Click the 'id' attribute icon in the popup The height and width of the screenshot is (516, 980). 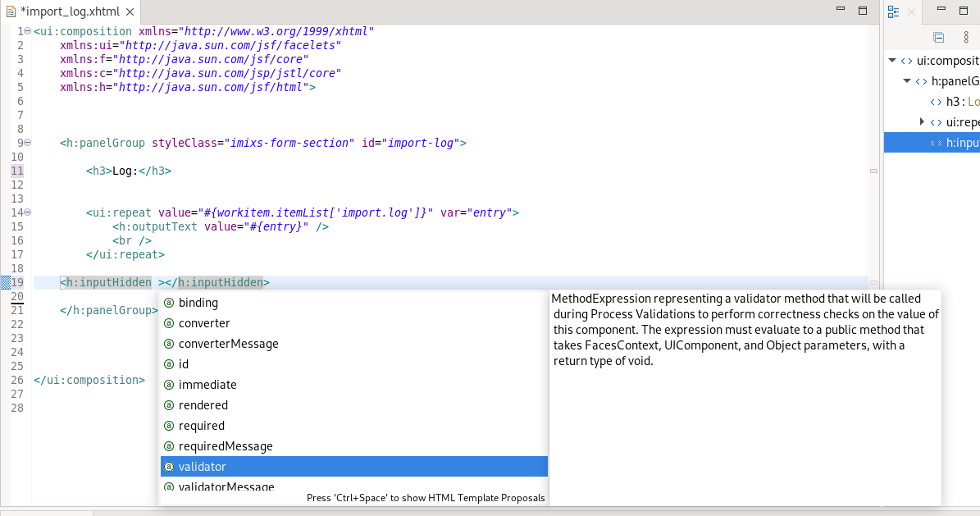[168, 363]
